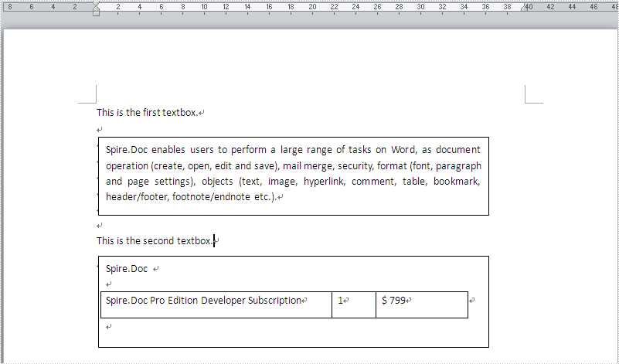
Task: Click 'header/footer' in the paragraph
Action: pyautogui.click(x=137, y=196)
